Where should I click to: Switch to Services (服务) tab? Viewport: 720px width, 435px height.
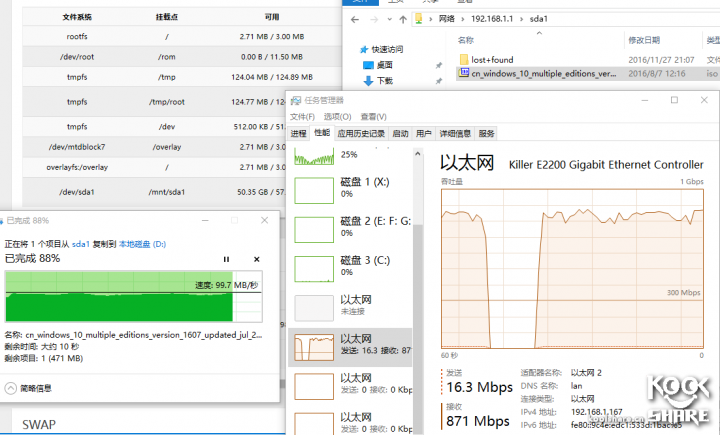486,133
